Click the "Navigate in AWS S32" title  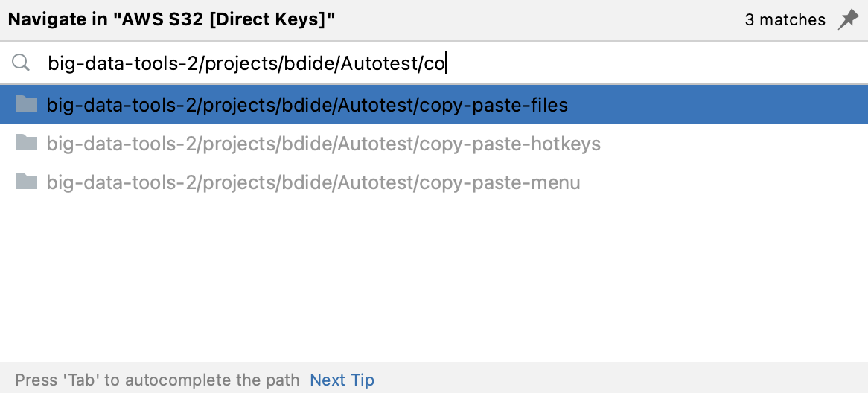click(x=171, y=20)
